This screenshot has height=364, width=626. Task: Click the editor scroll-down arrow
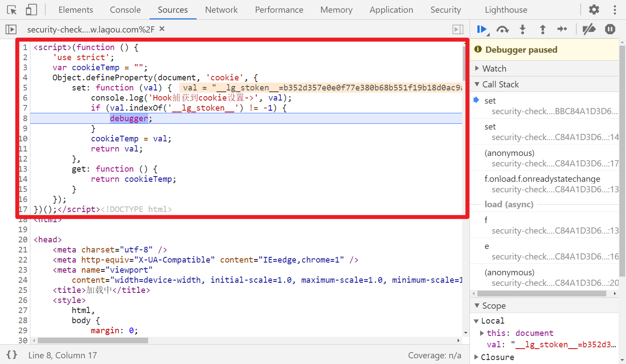coord(466,333)
